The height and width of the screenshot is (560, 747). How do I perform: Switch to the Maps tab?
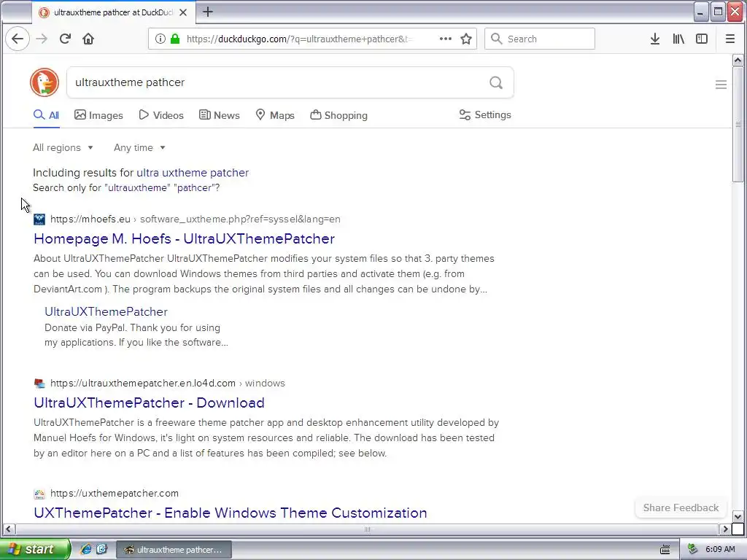pyautogui.click(x=275, y=115)
